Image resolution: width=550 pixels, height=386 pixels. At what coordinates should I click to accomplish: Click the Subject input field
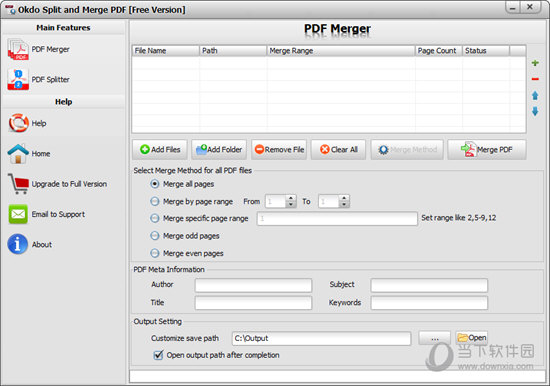tap(429, 285)
